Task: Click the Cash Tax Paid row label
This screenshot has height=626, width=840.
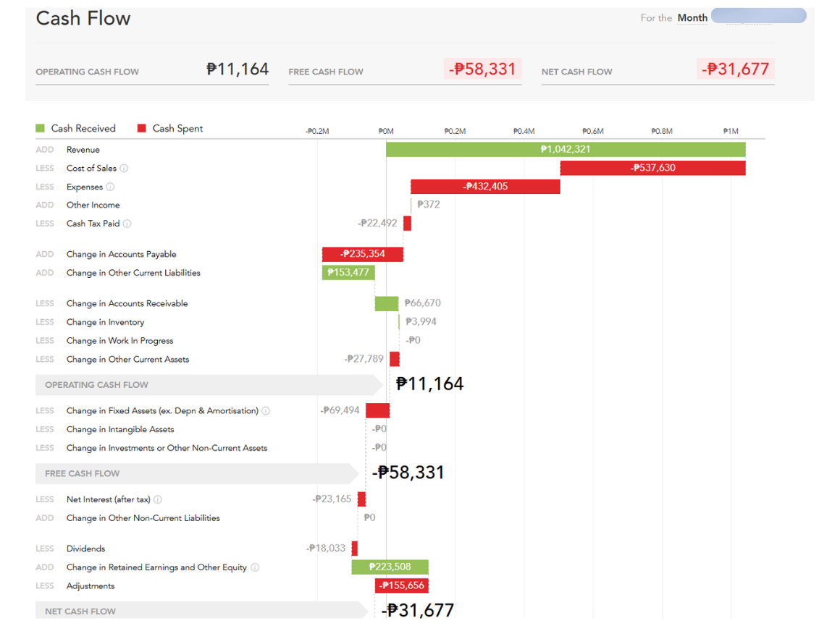Action: click(93, 224)
